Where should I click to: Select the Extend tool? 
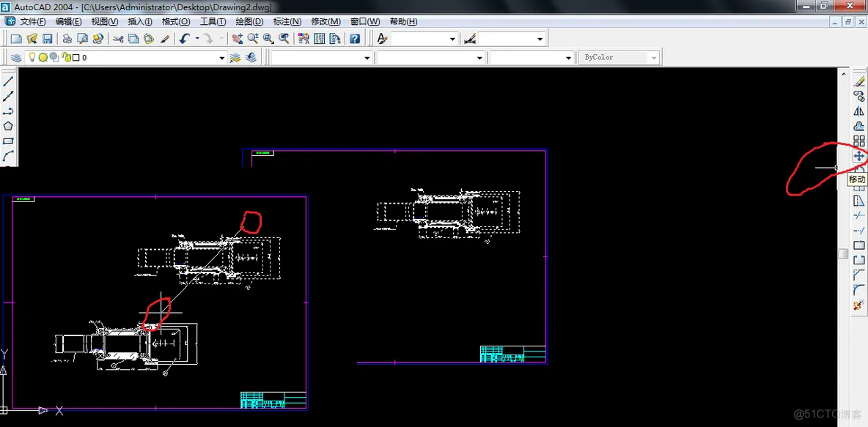pyautogui.click(x=859, y=230)
